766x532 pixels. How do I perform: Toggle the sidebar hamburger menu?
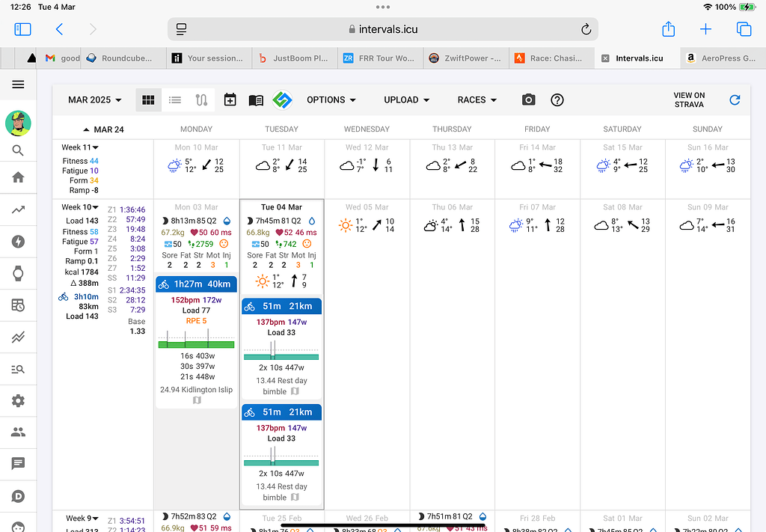point(18,84)
